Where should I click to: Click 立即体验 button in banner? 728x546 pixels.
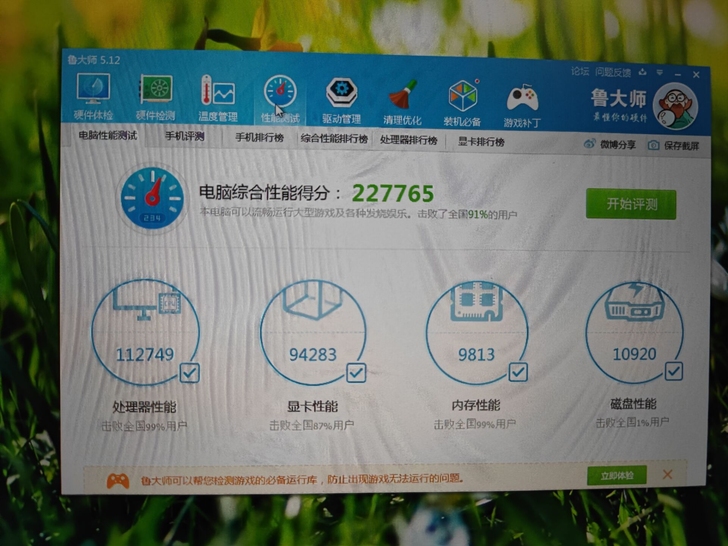click(617, 475)
